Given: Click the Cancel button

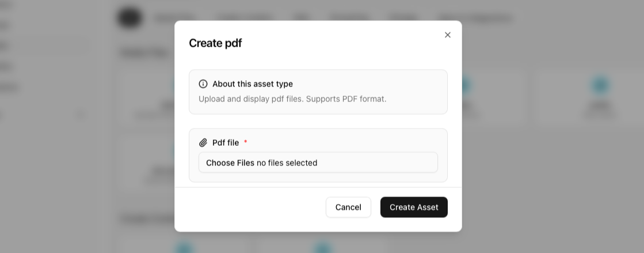Looking at the screenshot, I should pos(348,207).
